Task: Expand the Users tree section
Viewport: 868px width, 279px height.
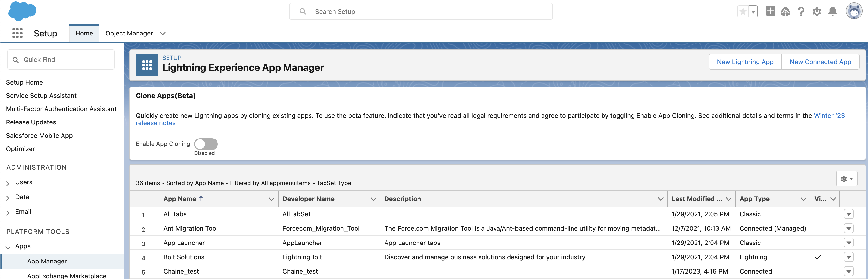Action: coord(8,183)
